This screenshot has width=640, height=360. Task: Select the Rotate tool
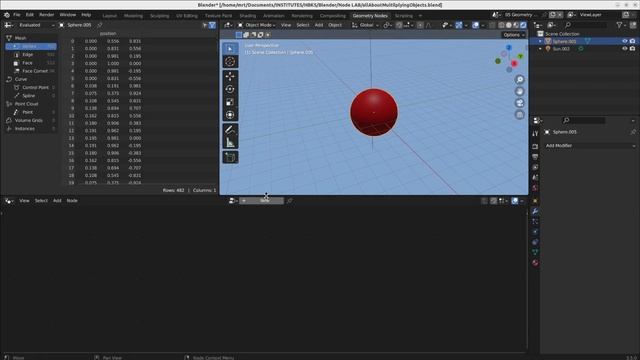tap(230, 89)
